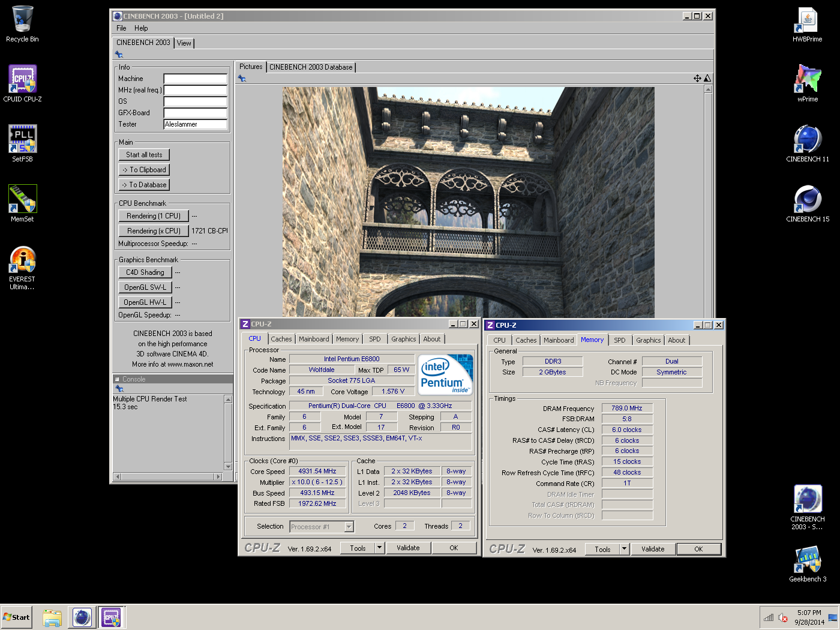Open the Recycle Bin desktop icon
This screenshot has height=630, width=840.
coord(22,24)
